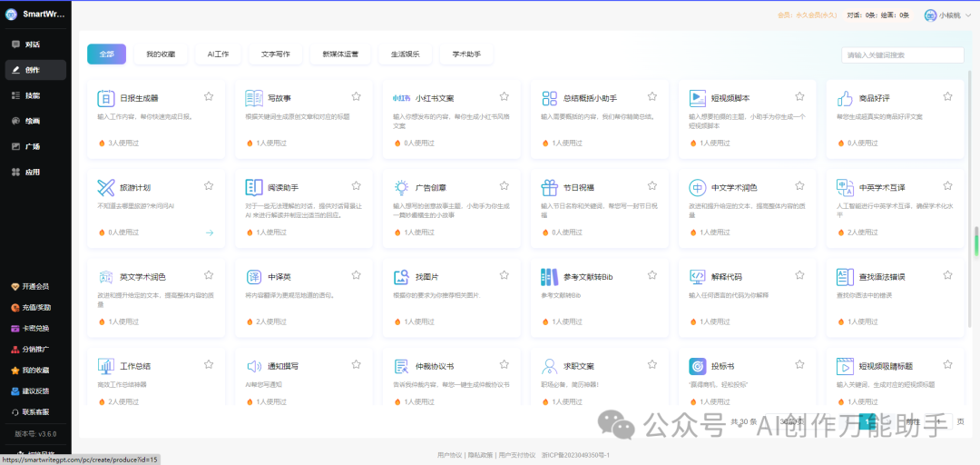Viewport: 980px width, 465px height.
Task: Click the 总结概括小助手 grid icon
Action: pyautogui.click(x=549, y=98)
